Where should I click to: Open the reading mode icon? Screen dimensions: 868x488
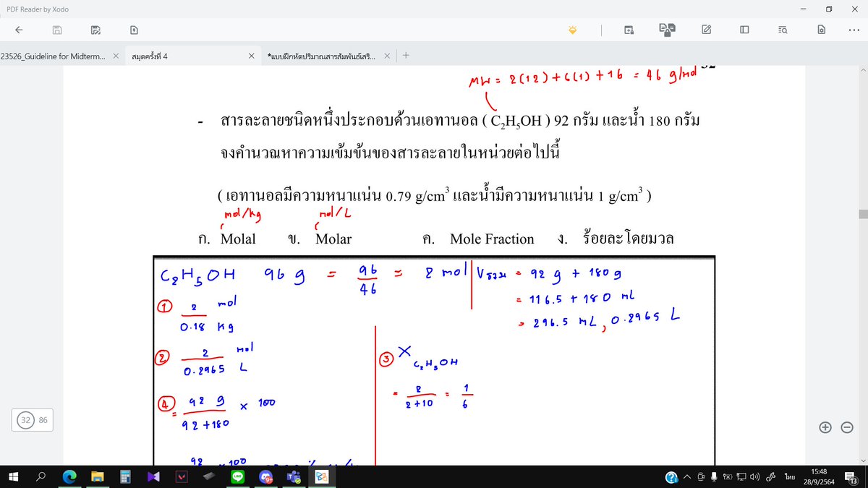[x=667, y=29]
